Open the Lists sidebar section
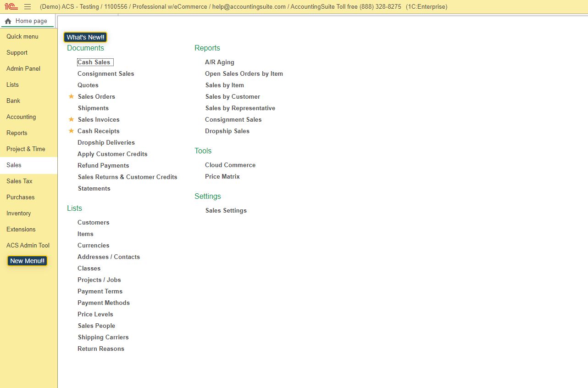This screenshot has height=388, width=588. pos(28,85)
